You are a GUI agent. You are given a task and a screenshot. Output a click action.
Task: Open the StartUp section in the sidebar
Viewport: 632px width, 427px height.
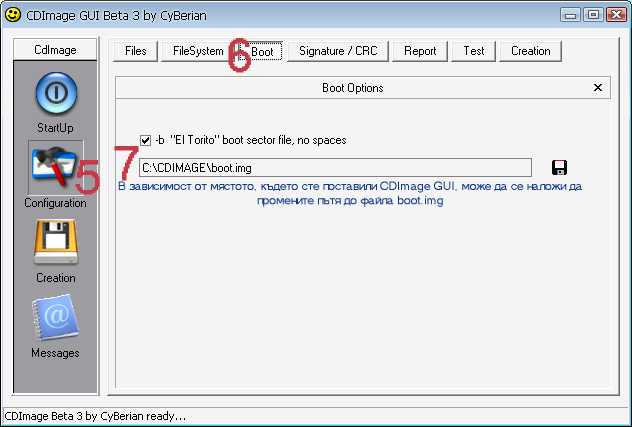click(56, 94)
